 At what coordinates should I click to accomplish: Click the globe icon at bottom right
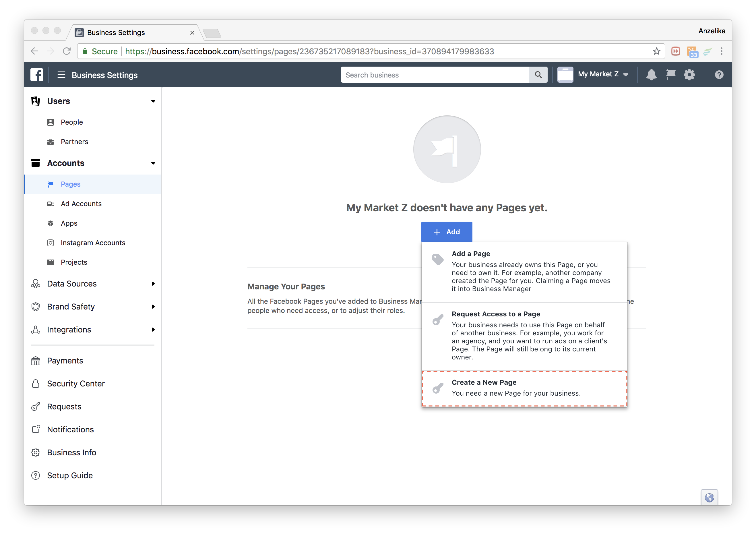coord(709,498)
